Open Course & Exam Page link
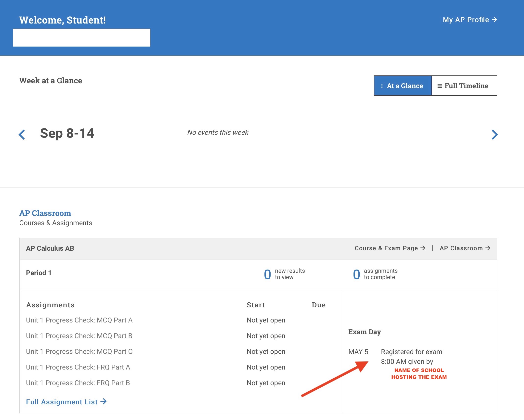 pos(390,248)
